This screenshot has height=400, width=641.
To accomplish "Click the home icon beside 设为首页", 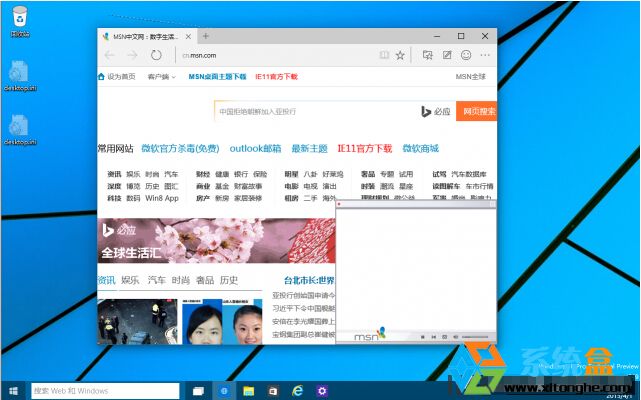I will [101, 76].
